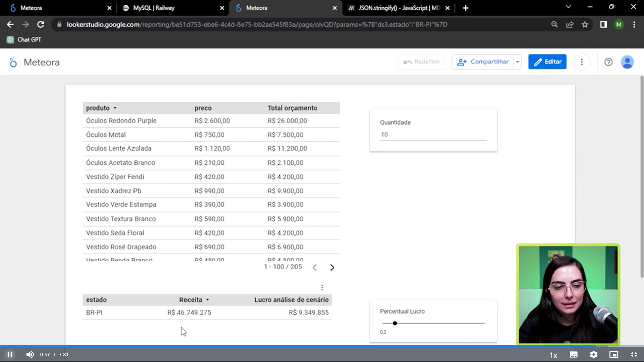Image resolution: width=644 pixels, height=362 pixels.
Task: Click the Óculos Metal product cell
Action: pyautogui.click(x=106, y=135)
